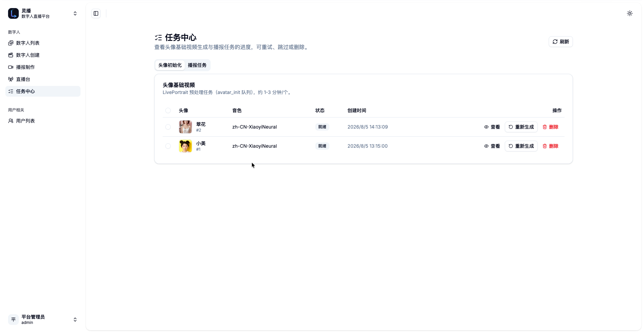Click the 音色 column header
644x333 pixels.
(x=237, y=110)
